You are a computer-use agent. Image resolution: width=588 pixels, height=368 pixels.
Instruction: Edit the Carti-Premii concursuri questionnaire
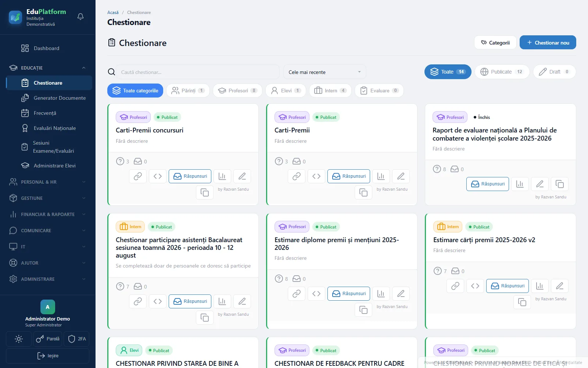pos(242,176)
